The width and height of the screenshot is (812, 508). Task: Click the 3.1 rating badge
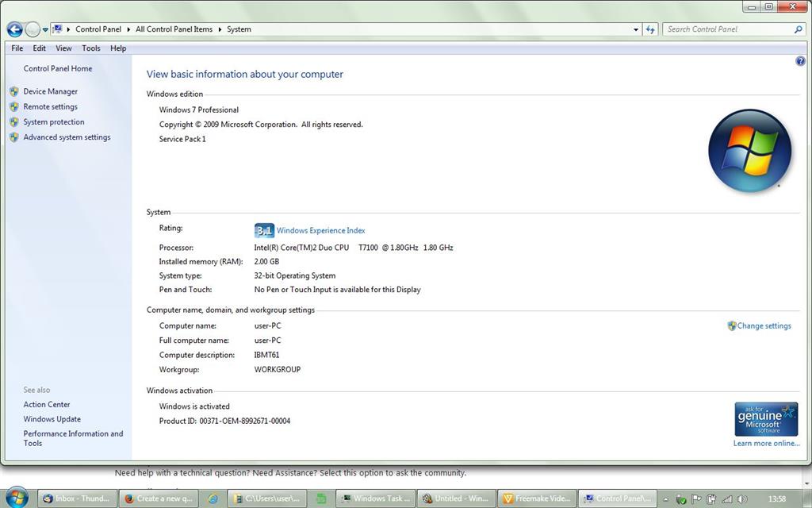(x=264, y=231)
